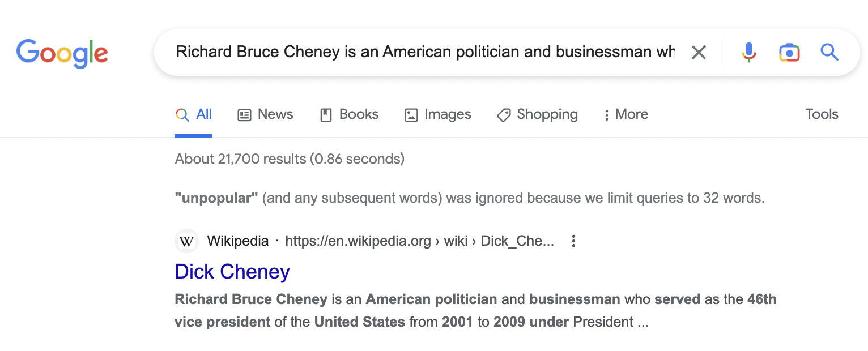Image resolution: width=868 pixels, height=351 pixels.
Task: Open Google Lens camera search
Action: pos(789,52)
